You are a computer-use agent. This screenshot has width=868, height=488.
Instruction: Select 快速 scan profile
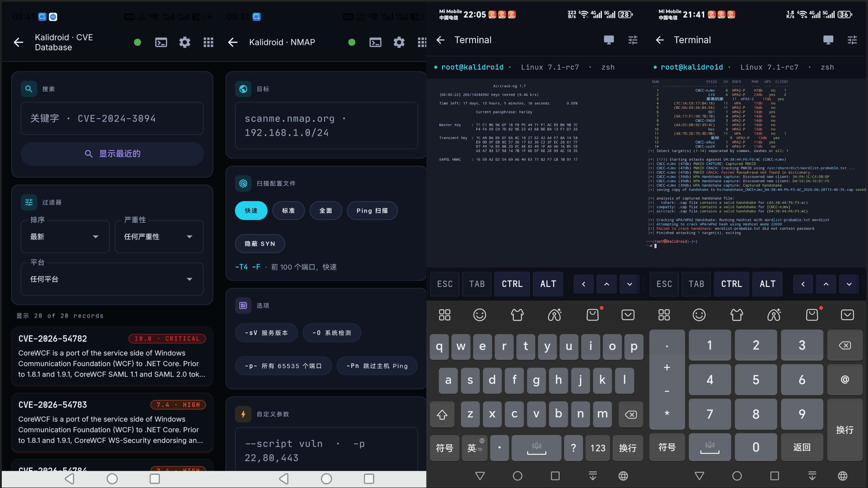[x=251, y=210]
